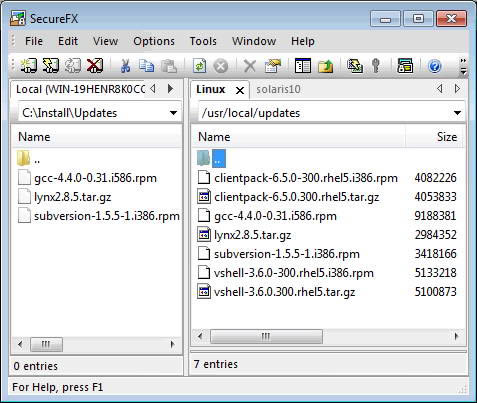Click the key icon in toolbar
477x403 pixels.
coord(376,66)
